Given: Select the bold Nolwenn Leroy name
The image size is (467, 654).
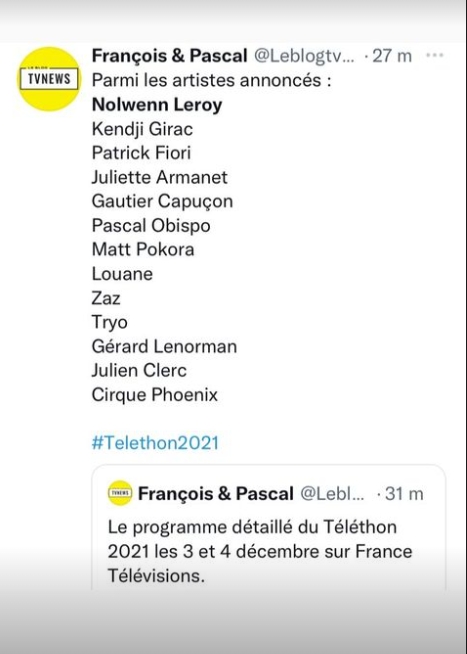Looking at the screenshot, I should [157, 104].
